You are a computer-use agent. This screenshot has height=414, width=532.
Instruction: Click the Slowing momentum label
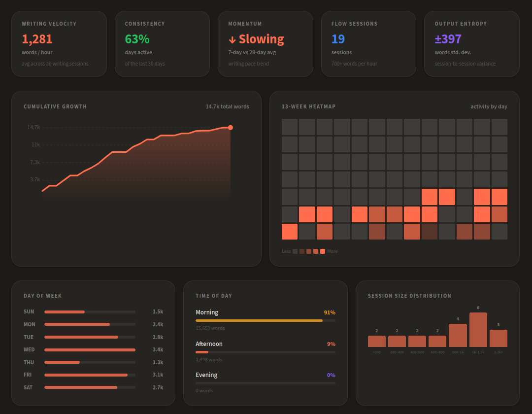(x=261, y=39)
